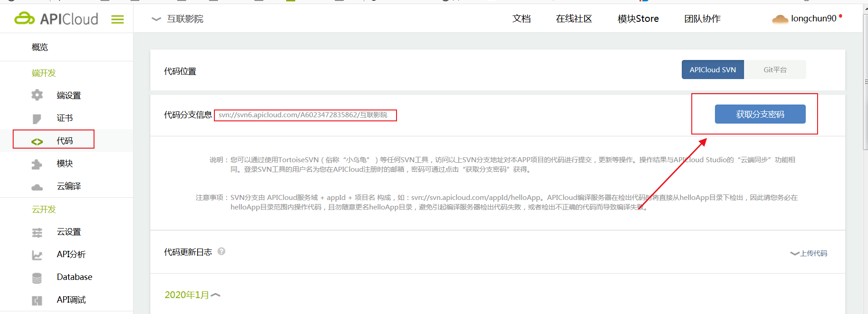Open API分析 in sidebar
868x314 pixels.
tap(71, 254)
